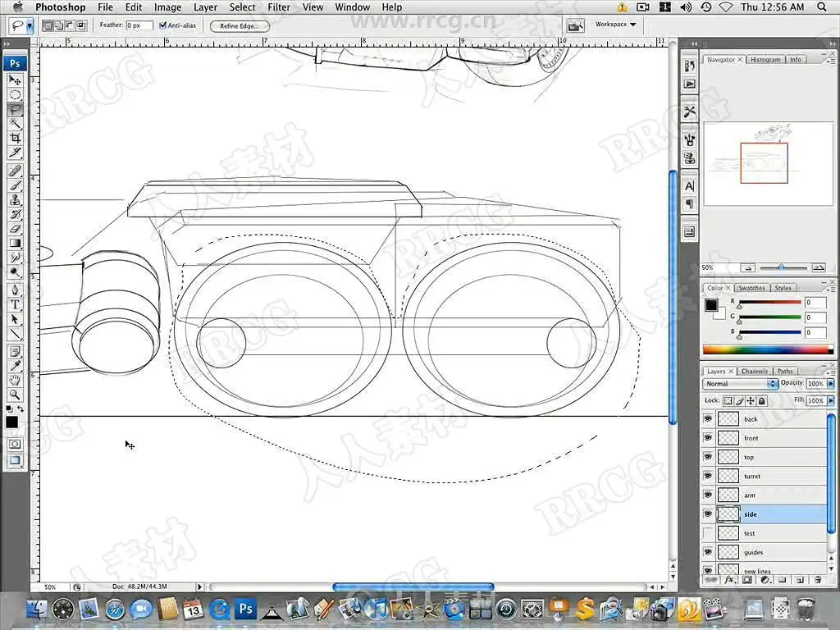Select the Type tool
Viewport: 840px width, 630px height.
tap(15, 304)
